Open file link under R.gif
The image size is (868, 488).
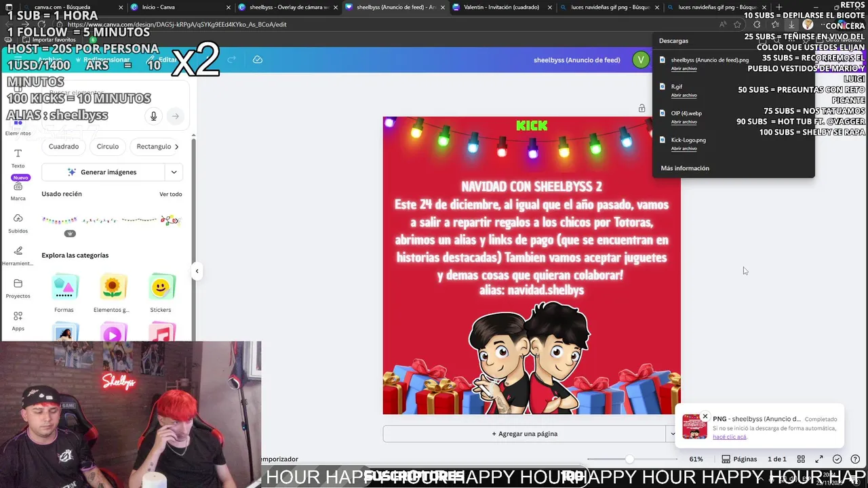point(684,96)
